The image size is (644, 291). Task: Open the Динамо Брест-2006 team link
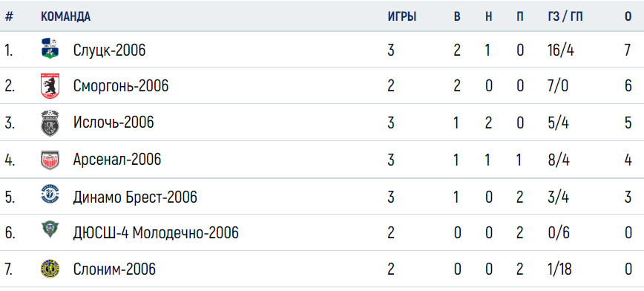[x=135, y=197]
